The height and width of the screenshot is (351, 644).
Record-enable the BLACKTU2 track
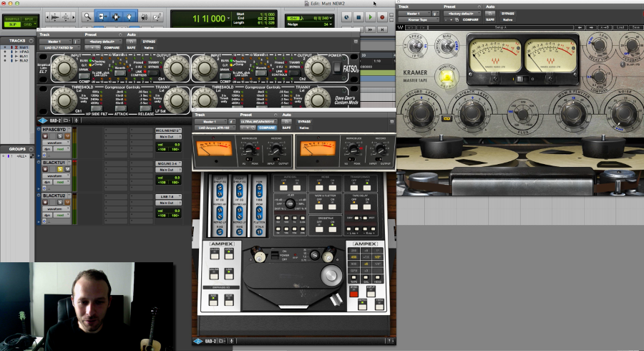pyautogui.click(x=45, y=202)
